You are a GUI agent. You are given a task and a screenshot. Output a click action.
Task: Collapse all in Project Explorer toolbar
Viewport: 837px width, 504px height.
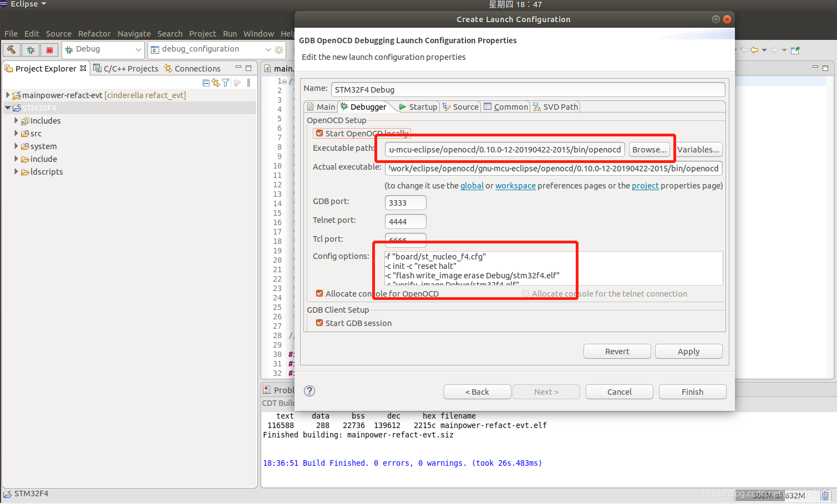[x=206, y=83]
